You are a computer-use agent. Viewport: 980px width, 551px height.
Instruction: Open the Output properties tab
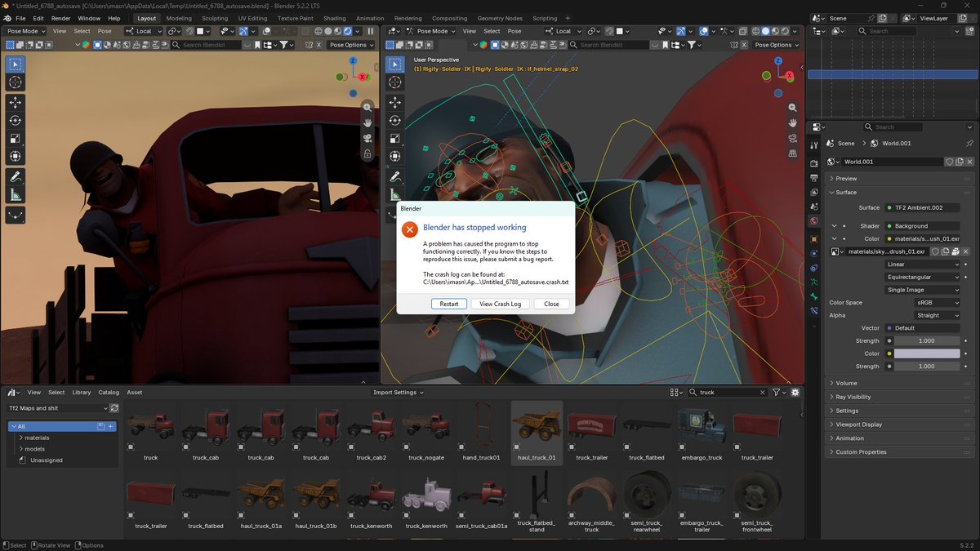tap(813, 178)
